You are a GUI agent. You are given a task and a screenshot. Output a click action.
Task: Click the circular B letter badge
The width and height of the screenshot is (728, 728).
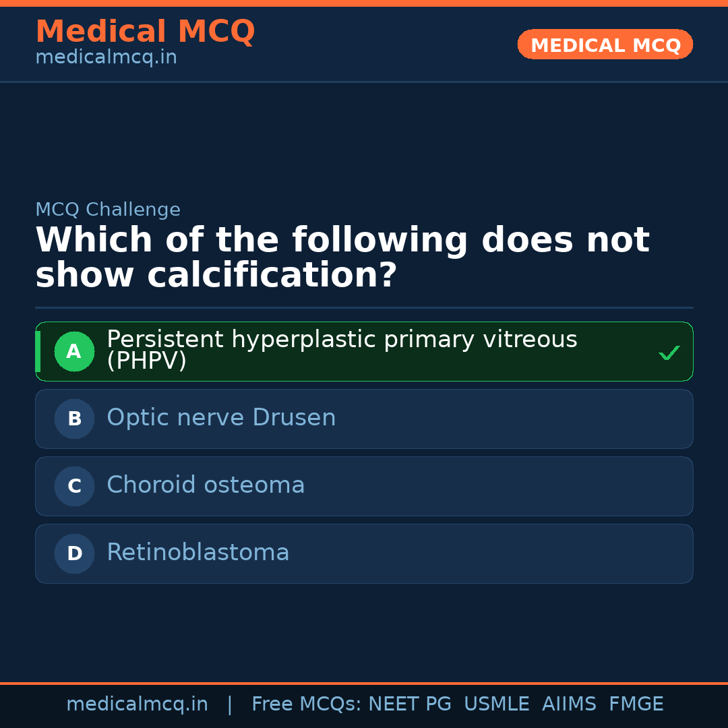click(74, 419)
